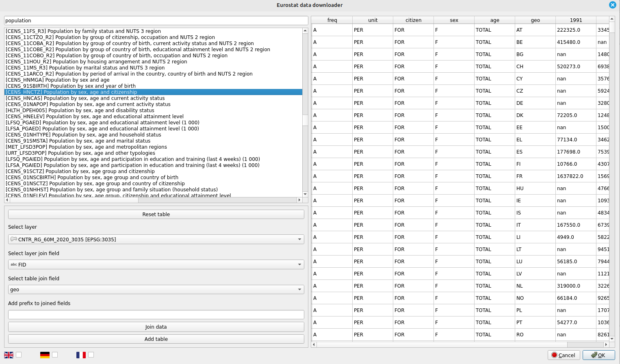Click dataset list scroll-right arrow
This screenshot has height=364, width=620.
coord(299,200)
